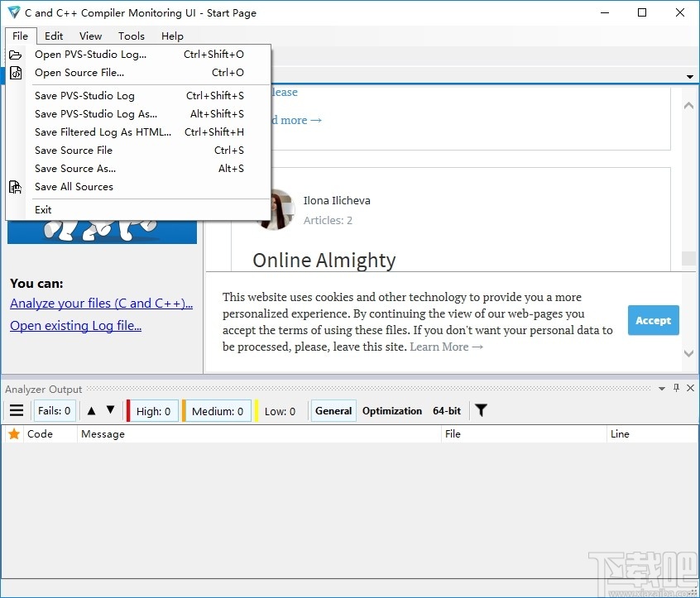Open the Edit menu
The image size is (700, 598).
(54, 36)
